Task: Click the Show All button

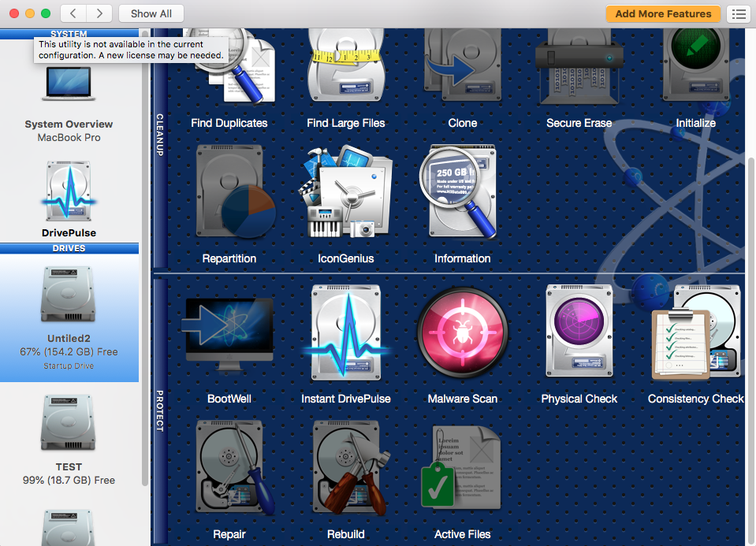Action: pos(151,13)
